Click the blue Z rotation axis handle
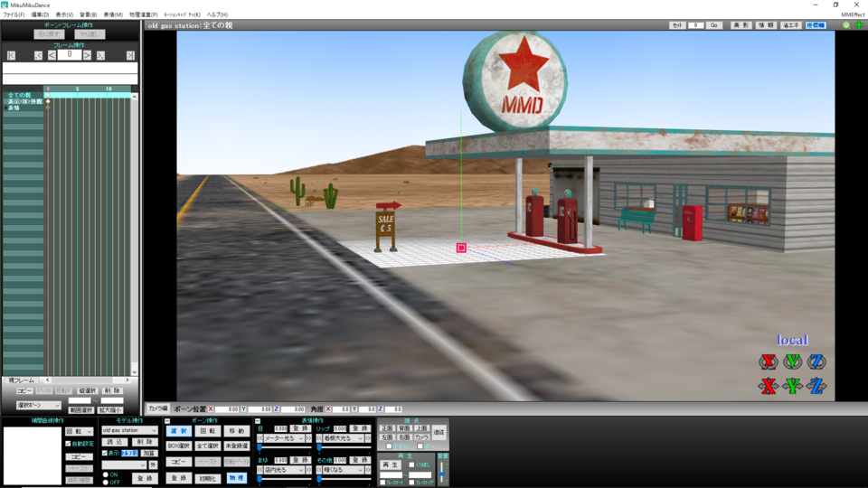This screenshot has width=868, height=488. pyautogui.click(x=816, y=361)
